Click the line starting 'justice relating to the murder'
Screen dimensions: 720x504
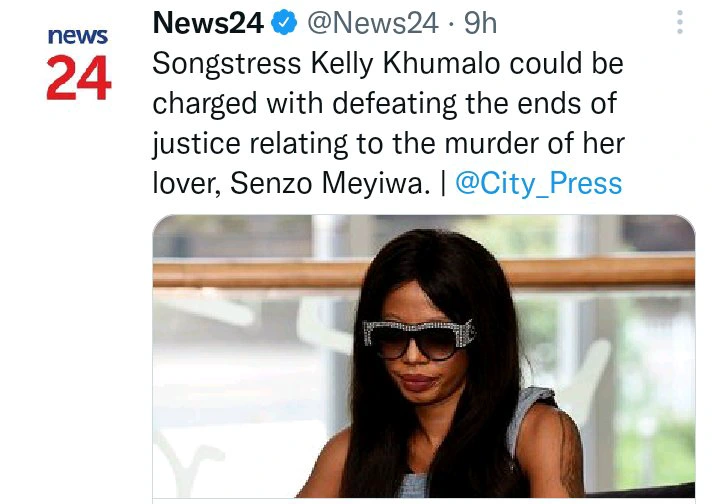388,143
